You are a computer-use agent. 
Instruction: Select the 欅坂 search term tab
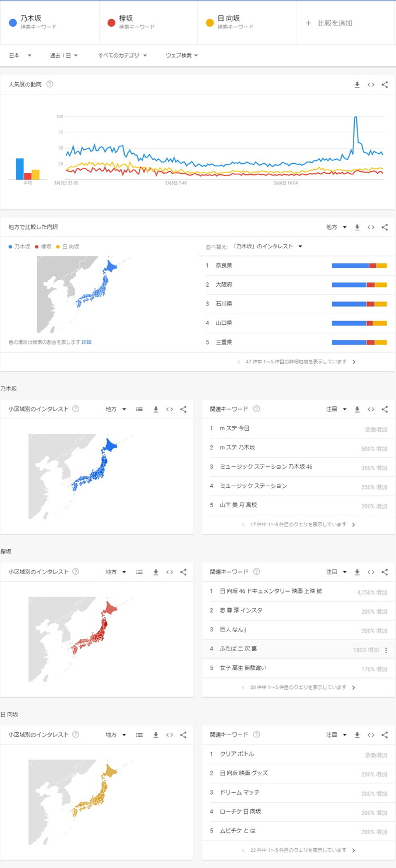click(x=148, y=23)
